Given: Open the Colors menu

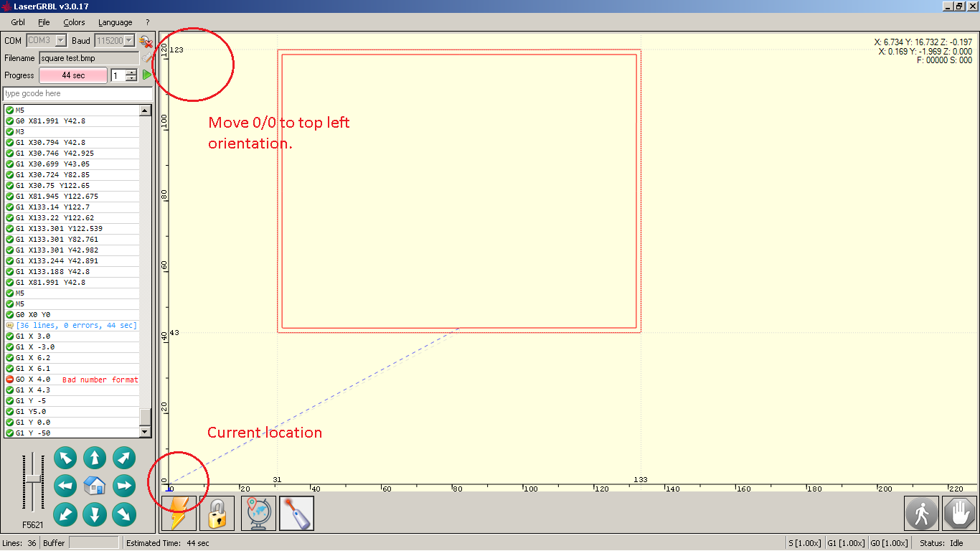Looking at the screenshot, I should click(74, 22).
